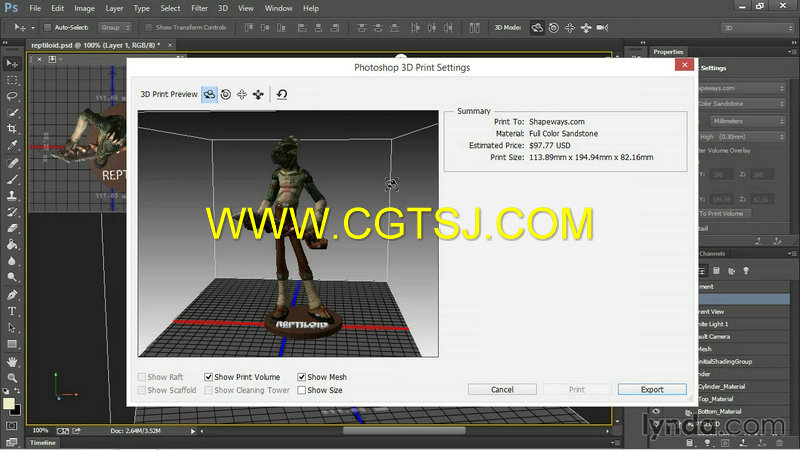Select the Crop tool
800x450 pixels.
click(12, 129)
